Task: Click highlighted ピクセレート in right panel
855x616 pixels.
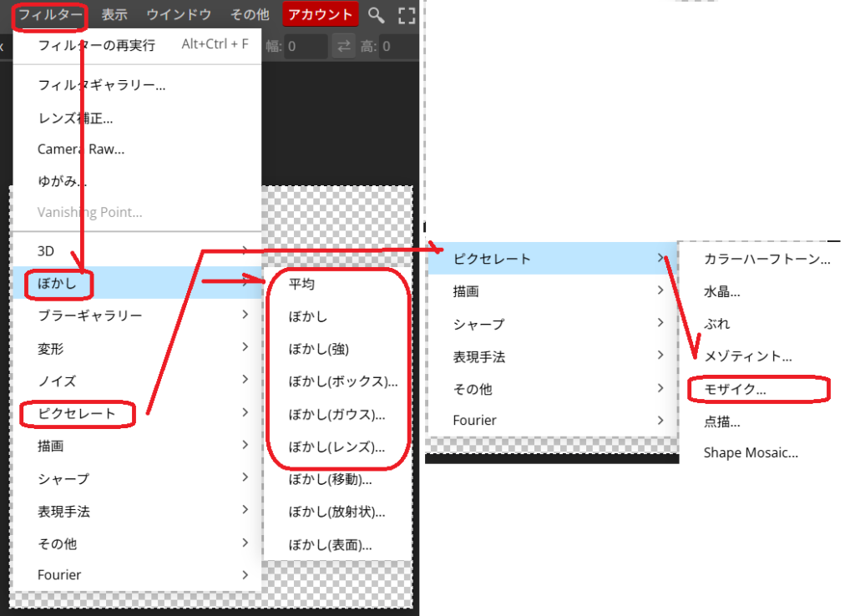Action: 553,259
